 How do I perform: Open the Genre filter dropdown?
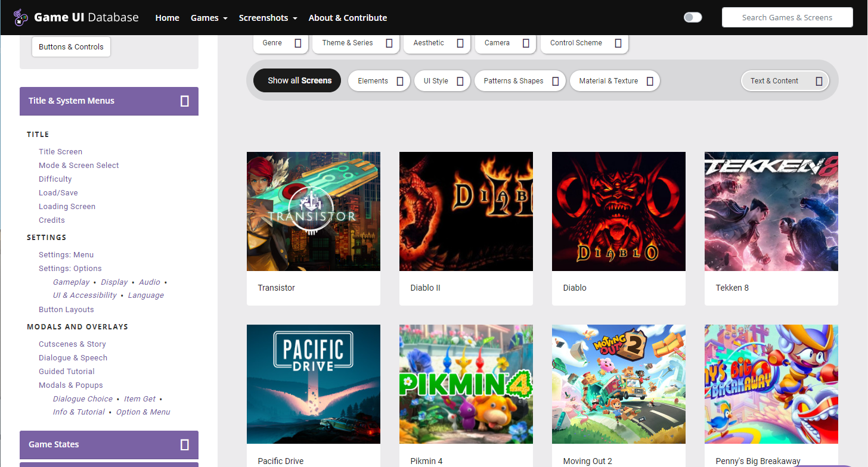pos(281,43)
